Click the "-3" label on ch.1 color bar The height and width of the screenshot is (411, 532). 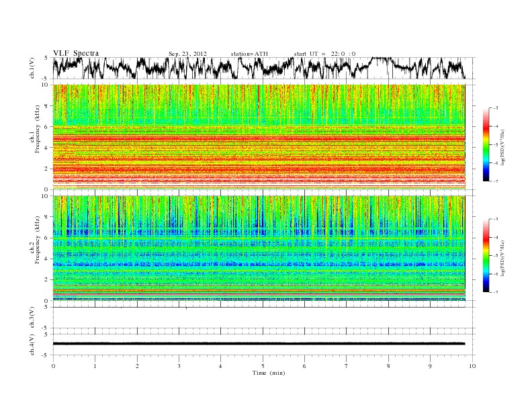coord(496,108)
